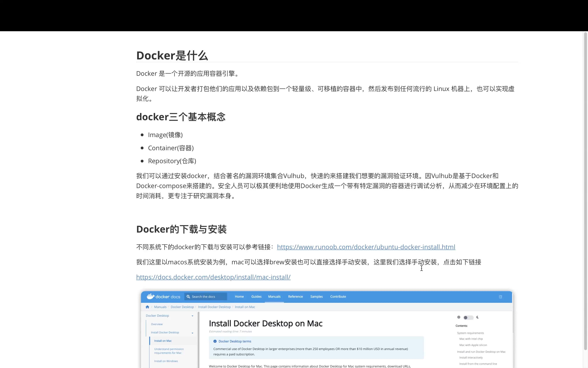Select the Samples tab in Docker docs
This screenshot has width=588, height=368.
pyautogui.click(x=316, y=297)
